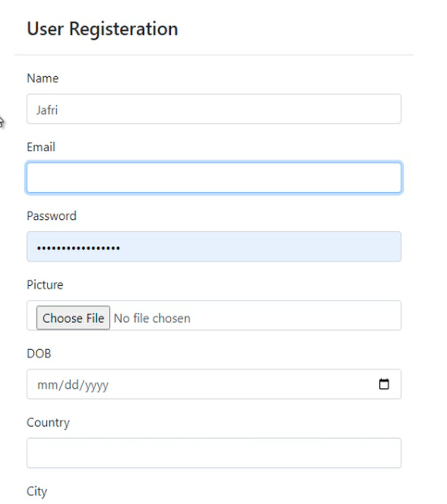The image size is (447, 504).
Task: Click the User Registeration heading
Action: pos(101,29)
